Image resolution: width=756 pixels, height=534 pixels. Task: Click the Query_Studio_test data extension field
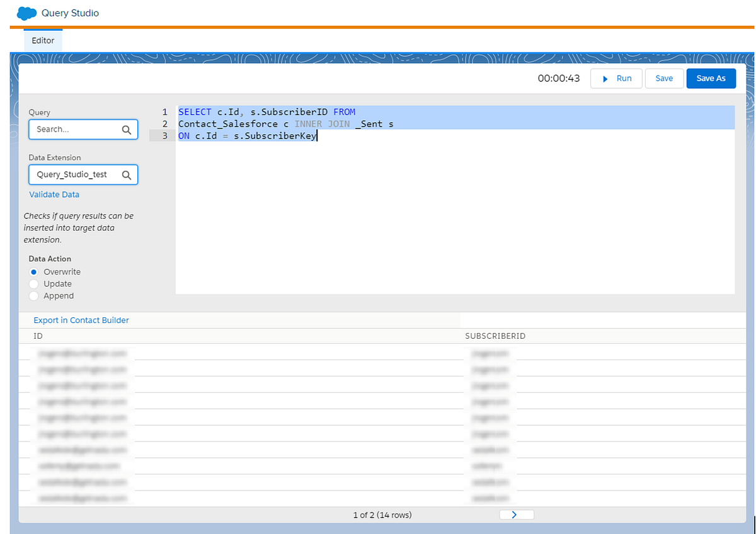pos(76,174)
